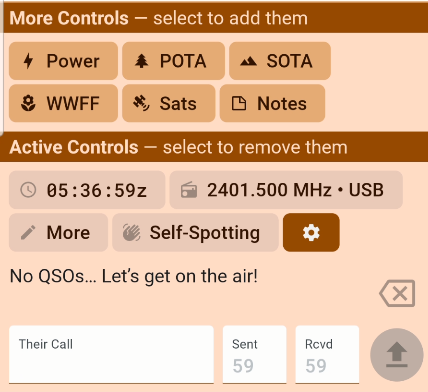Click the Their Call input field
Screen dimensions: 428x392
pyautogui.click(x=111, y=355)
